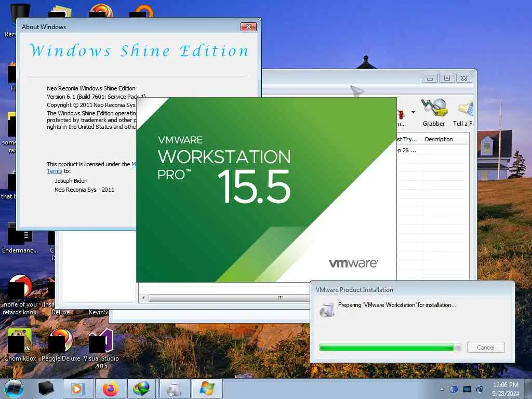
Task: Close the About Windows dialog
Action: (248, 27)
